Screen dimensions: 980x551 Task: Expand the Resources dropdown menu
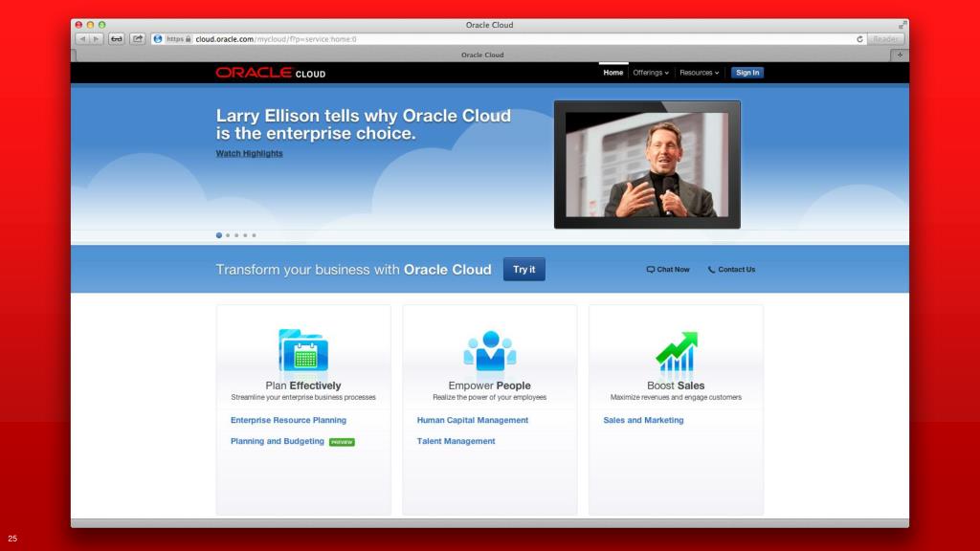click(699, 73)
